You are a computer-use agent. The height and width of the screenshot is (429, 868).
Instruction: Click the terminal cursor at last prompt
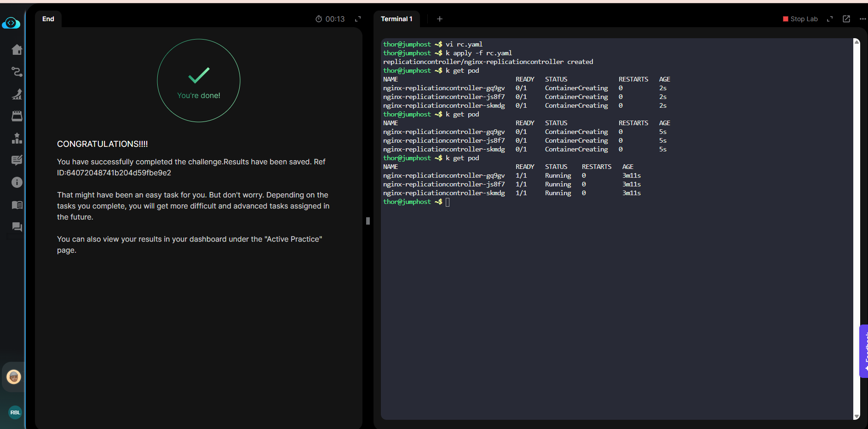[x=448, y=202]
